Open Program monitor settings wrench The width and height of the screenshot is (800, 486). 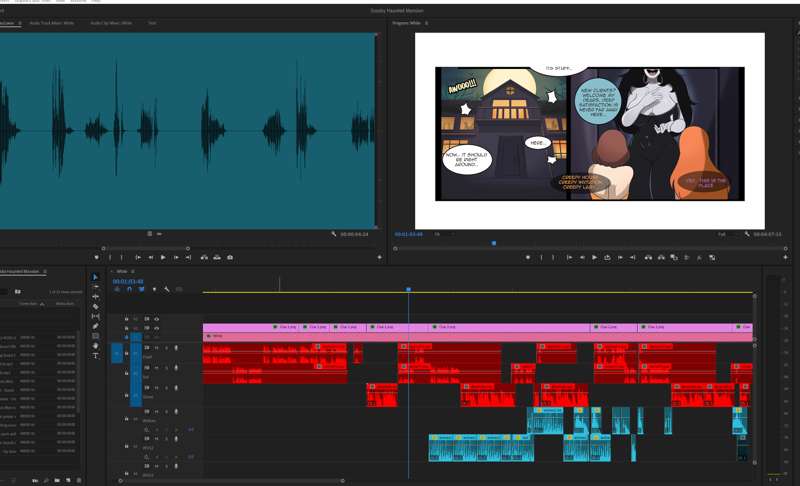pos(747,234)
